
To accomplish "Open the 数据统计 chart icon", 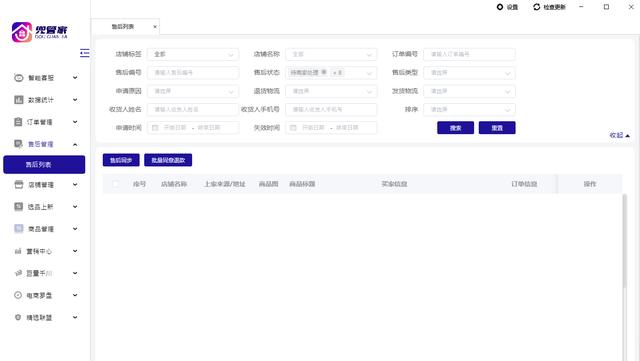I will click(x=19, y=100).
